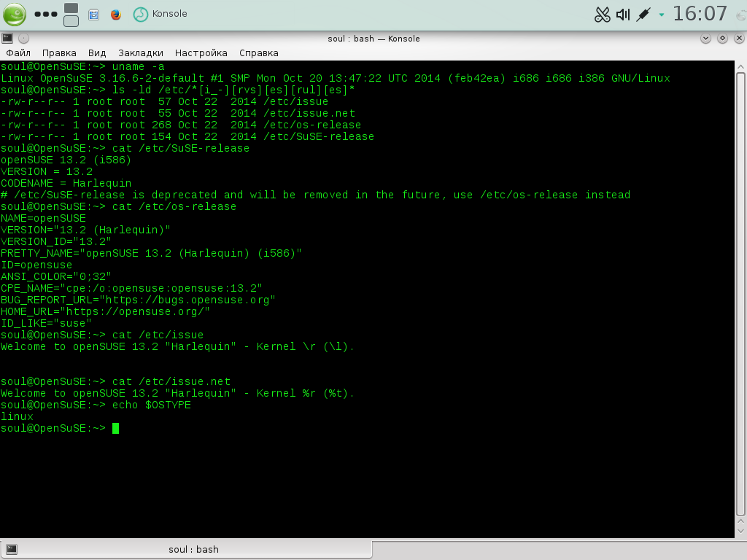Open the Вид menu
Viewport: 747px width, 560px height.
pyautogui.click(x=97, y=52)
